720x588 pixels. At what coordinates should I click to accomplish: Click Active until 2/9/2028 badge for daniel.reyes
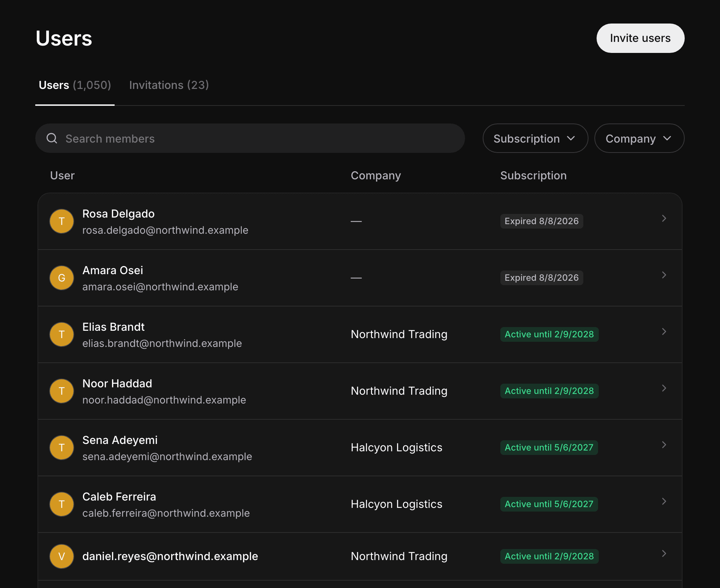coord(549,556)
